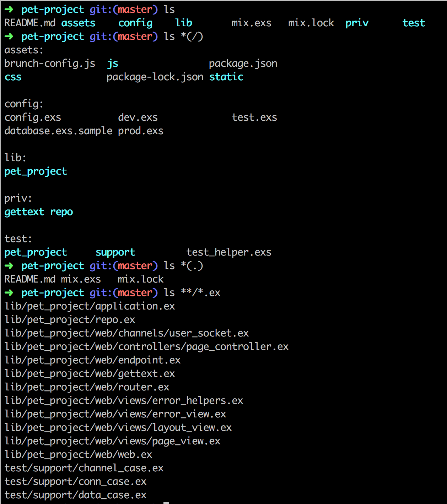Viewport: 447px width, 504px height.
Task: Select the support folder under test:
Action: tap(115, 252)
